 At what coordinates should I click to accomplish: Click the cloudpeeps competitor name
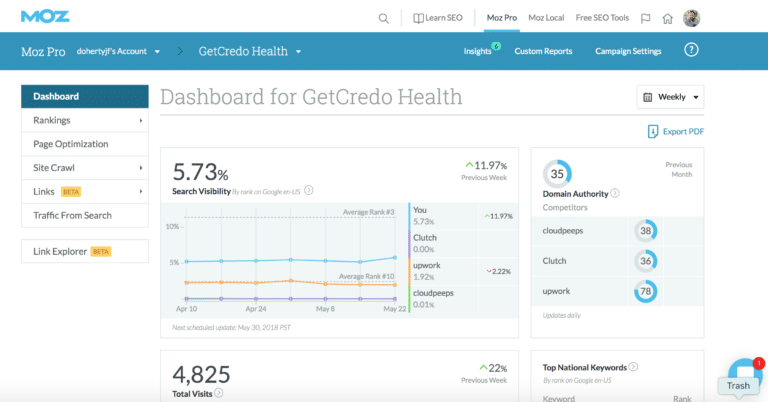[563, 231]
